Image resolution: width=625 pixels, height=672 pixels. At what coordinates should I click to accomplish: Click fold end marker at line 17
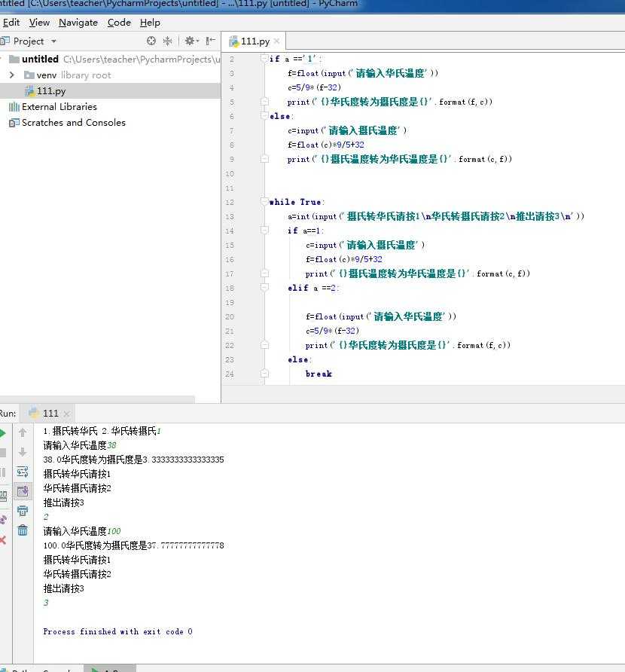[264, 273]
